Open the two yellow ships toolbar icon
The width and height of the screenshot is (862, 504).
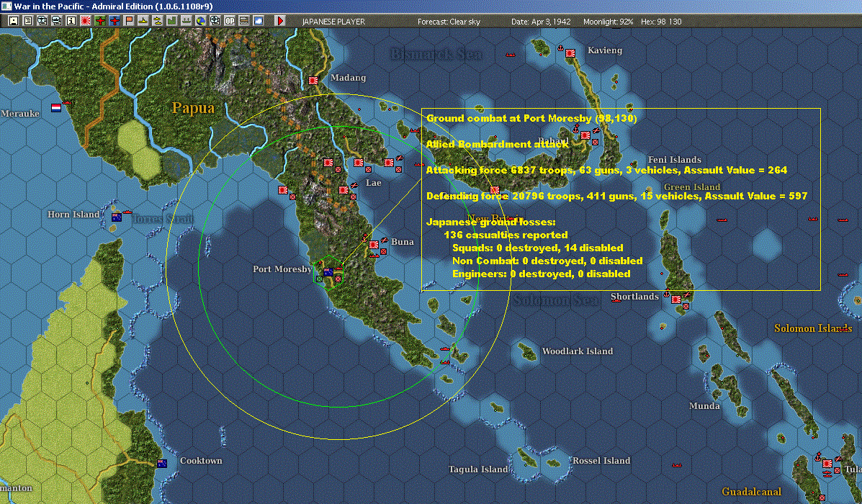(x=157, y=21)
